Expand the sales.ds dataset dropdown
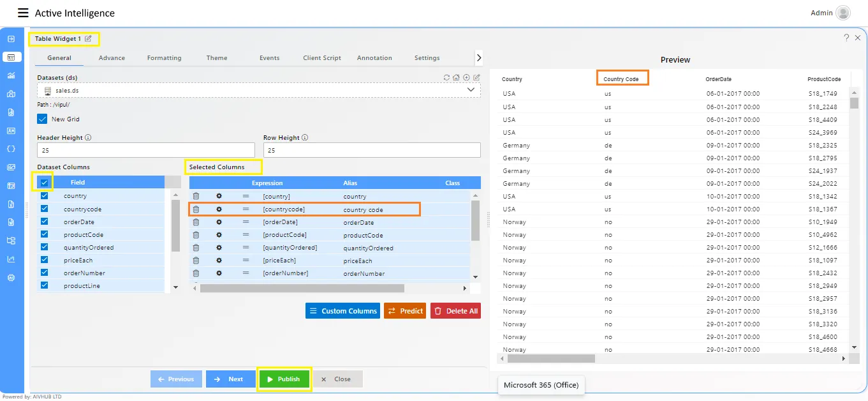This screenshot has width=868, height=401. [x=472, y=90]
